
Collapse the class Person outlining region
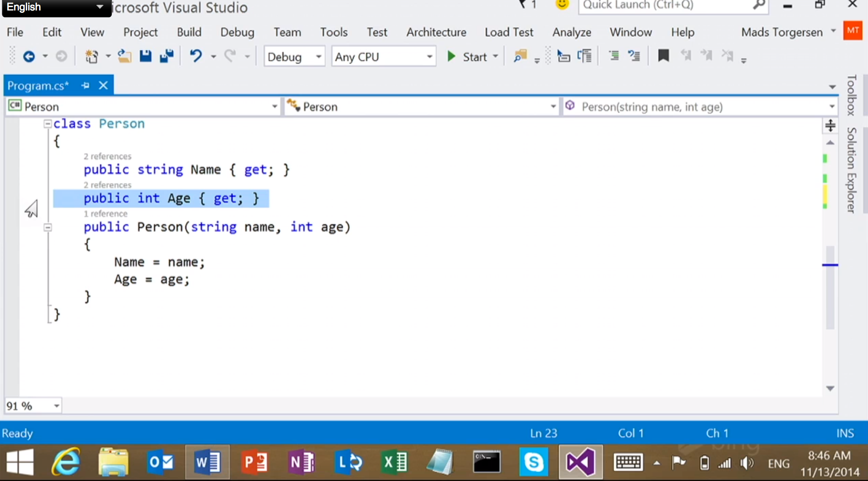tap(48, 124)
